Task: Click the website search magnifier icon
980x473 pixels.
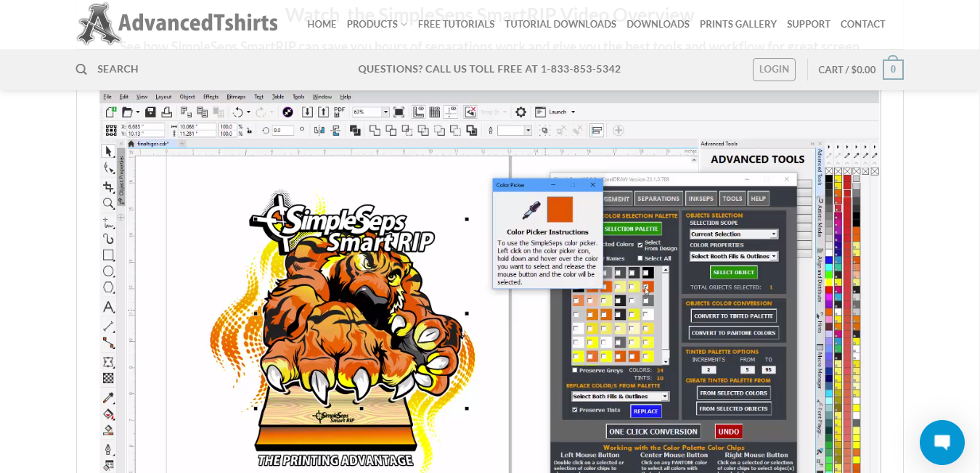Action: [81, 69]
